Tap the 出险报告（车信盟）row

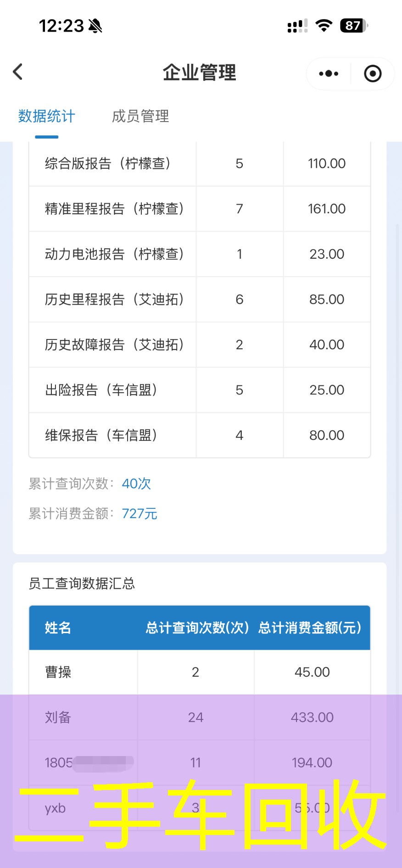click(x=101, y=390)
